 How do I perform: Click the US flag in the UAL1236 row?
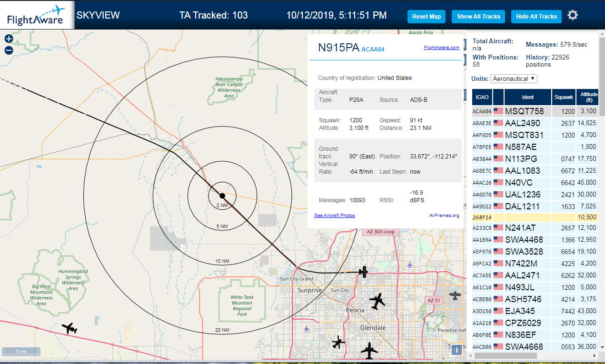[x=498, y=195]
